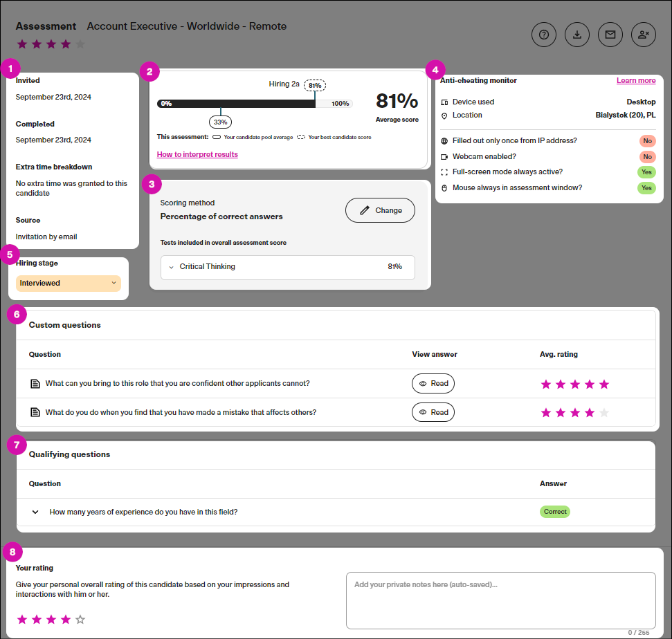
Task: Click the remove candidate icon
Action: 644,35
